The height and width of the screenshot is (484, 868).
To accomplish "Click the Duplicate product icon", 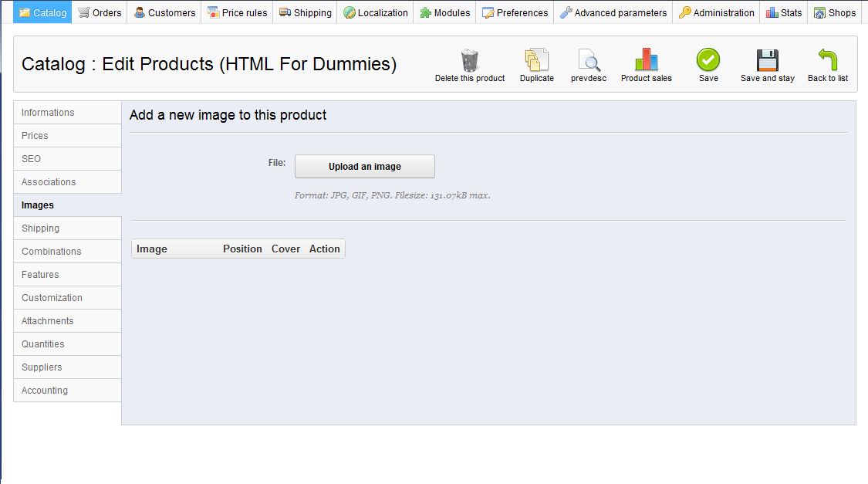I will [x=536, y=60].
